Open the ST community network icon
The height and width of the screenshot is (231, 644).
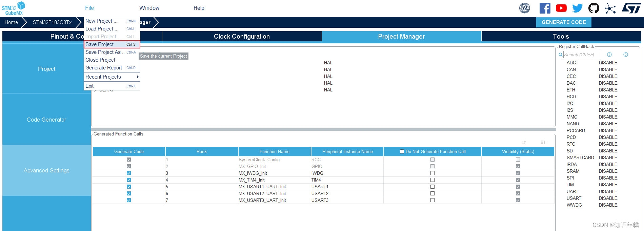(x=610, y=8)
